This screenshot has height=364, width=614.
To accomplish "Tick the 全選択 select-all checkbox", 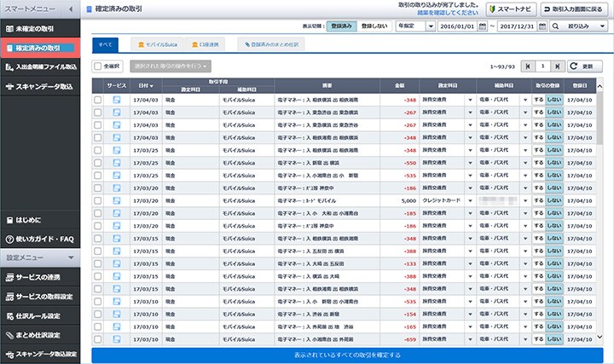I will [x=98, y=66].
